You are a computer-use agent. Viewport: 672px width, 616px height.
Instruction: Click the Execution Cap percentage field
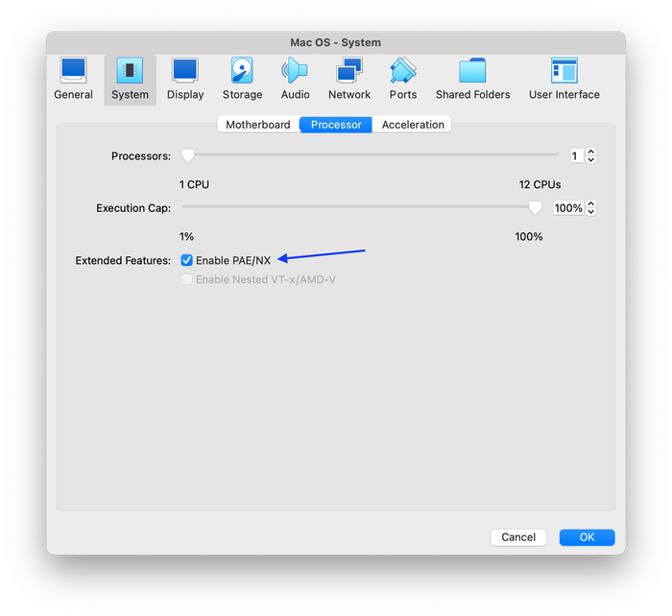(568, 208)
